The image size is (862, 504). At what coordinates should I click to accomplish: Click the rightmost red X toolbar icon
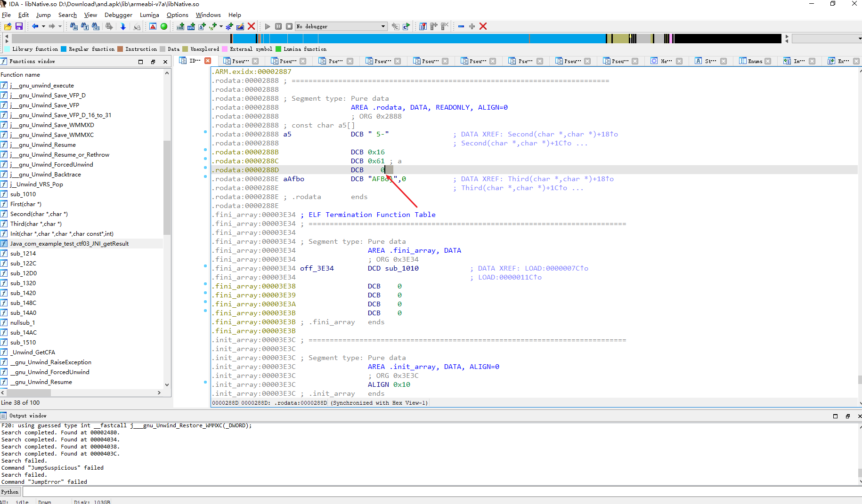pyautogui.click(x=483, y=26)
